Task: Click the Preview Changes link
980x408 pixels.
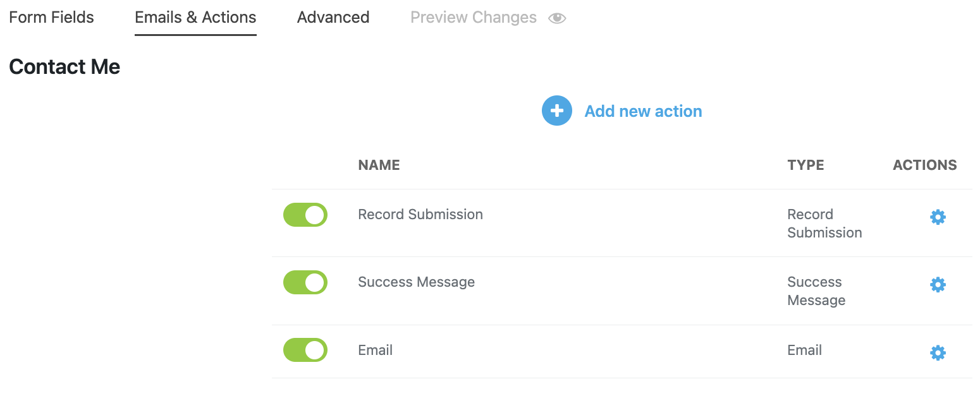Action: (474, 18)
